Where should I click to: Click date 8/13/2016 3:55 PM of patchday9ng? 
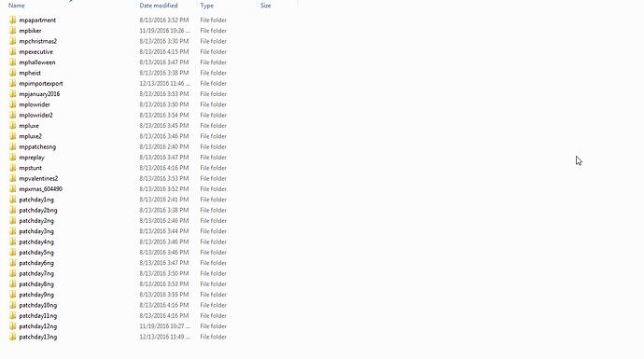tap(164, 295)
